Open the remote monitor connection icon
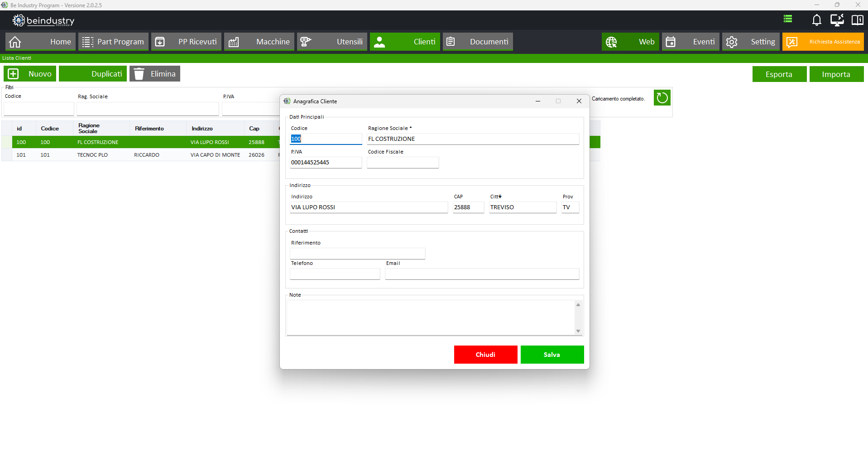868x466 pixels. 837,20
